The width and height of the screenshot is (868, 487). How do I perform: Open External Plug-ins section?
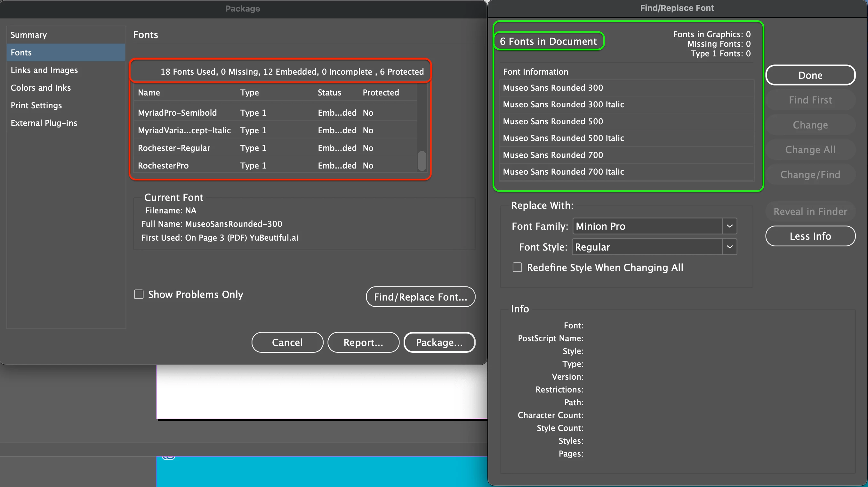coord(44,123)
